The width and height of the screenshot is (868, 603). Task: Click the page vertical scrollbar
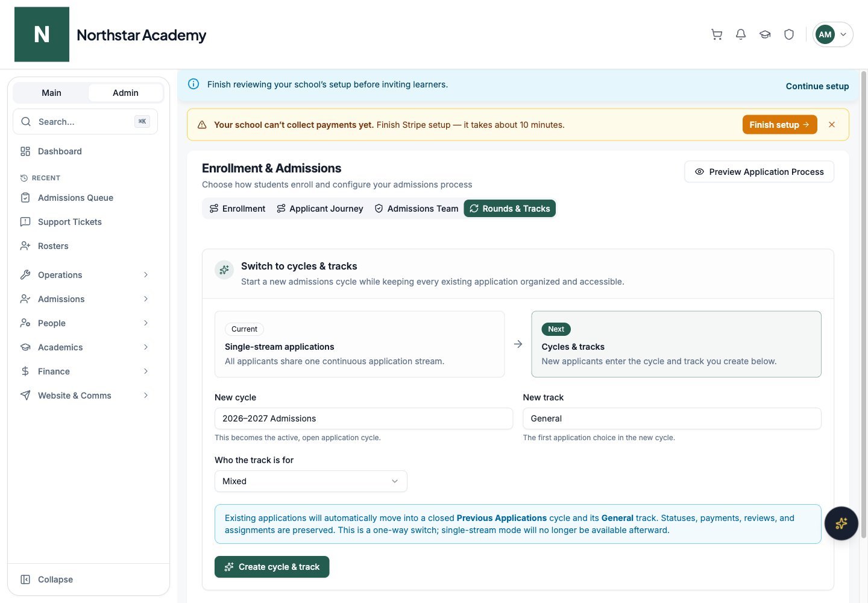864,305
